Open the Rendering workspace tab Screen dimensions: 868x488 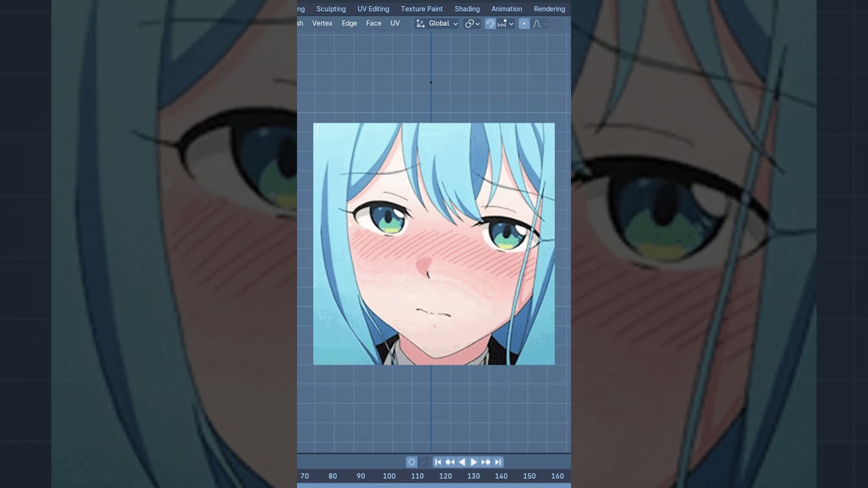coord(549,9)
